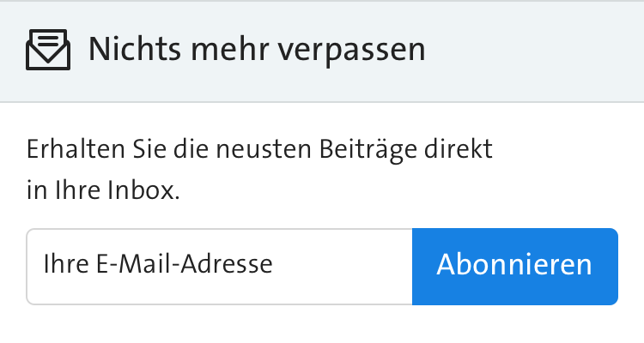Click the "in Ihre Inbox." text line
Screen dimensions: 644x343
click(103, 190)
